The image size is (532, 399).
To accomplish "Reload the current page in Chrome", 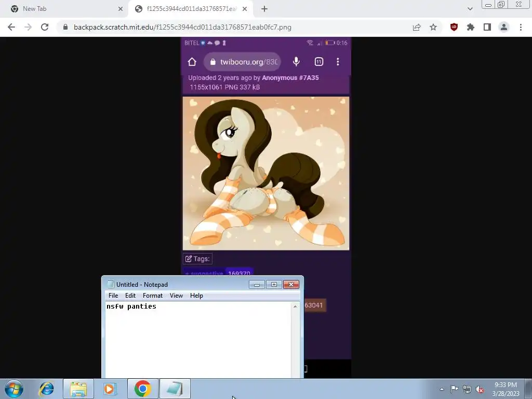I will pos(45,27).
